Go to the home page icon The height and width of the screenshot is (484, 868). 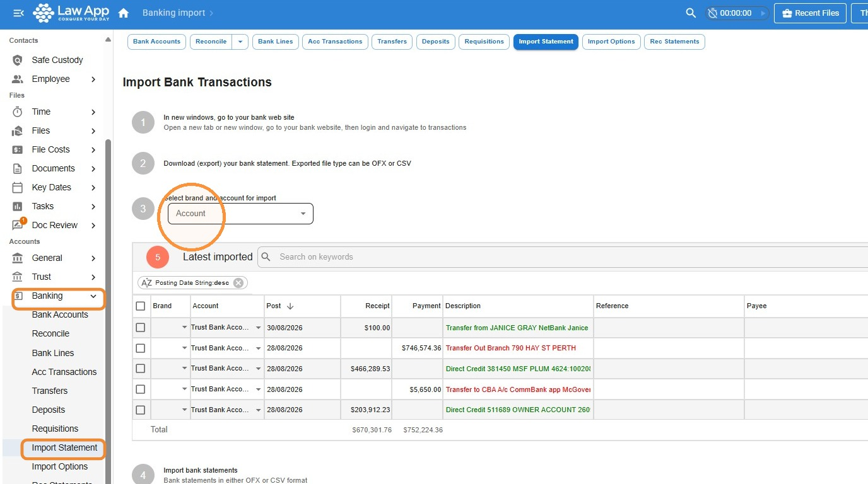tap(124, 13)
